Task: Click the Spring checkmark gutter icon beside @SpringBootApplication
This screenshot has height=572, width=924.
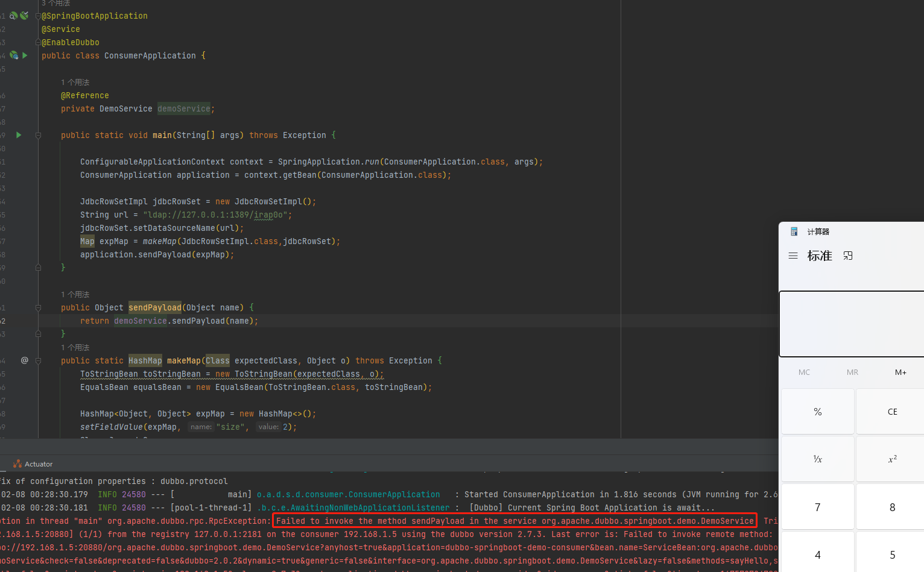Action: point(24,16)
